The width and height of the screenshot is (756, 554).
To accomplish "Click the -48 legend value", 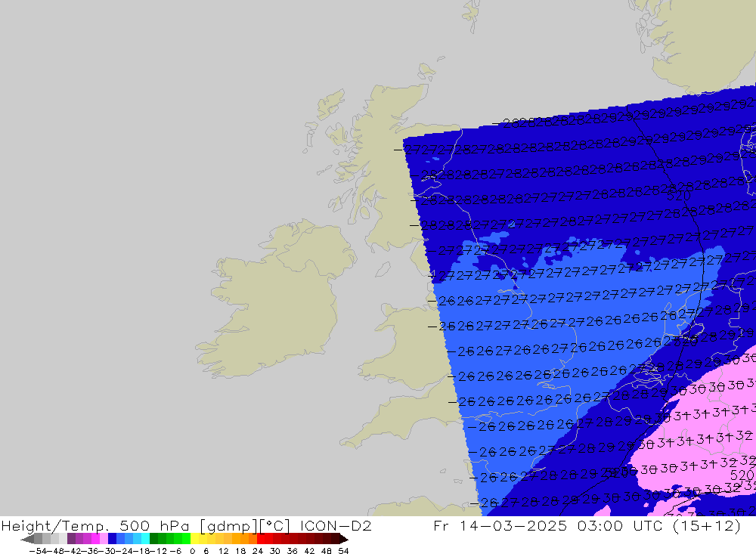I will (57, 551).
